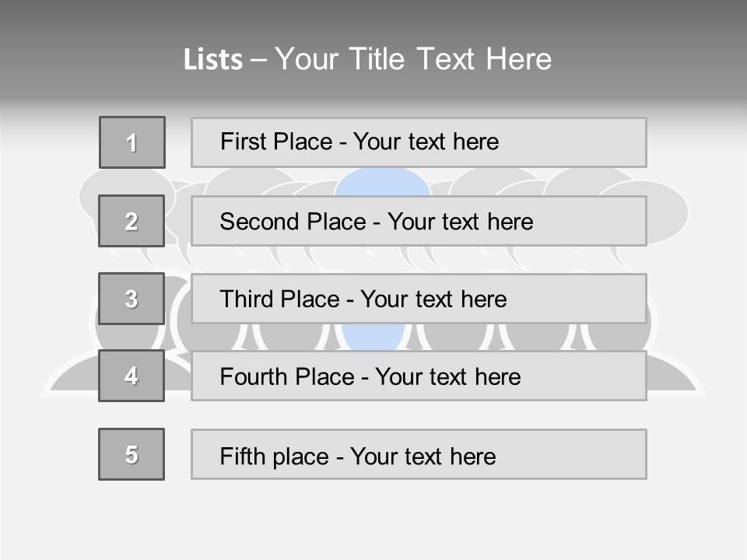The height and width of the screenshot is (560, 747).
Task: Click the "Third Place" text box
Action: (x=419, y=299)
